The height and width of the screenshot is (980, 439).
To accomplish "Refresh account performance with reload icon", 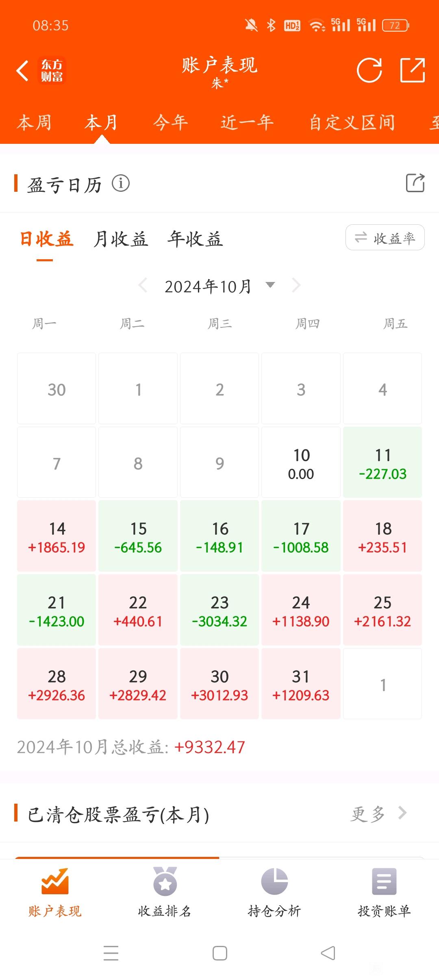I will click(x=369, y=70).
